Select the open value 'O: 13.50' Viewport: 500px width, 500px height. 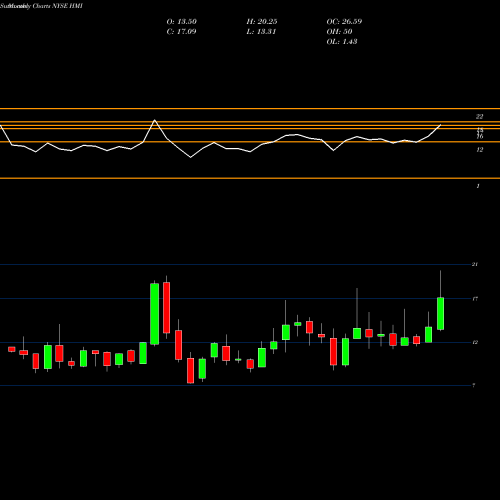pyautogui.click(x=182, y=22)
